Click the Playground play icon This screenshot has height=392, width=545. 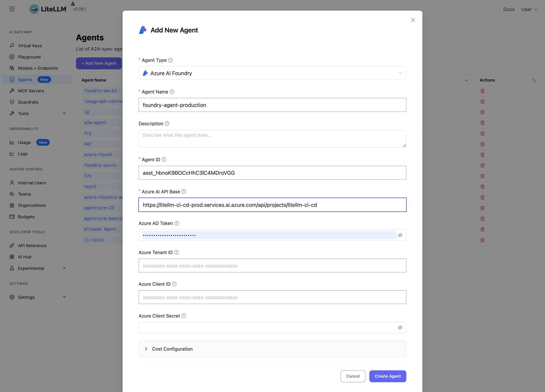(x=12, y=57)
